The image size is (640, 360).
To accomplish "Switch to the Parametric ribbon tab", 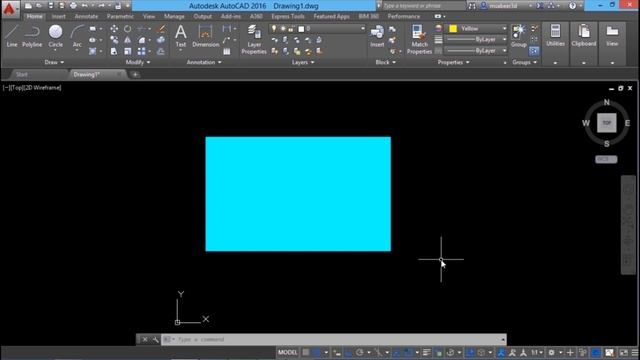I will pos(120,16).
